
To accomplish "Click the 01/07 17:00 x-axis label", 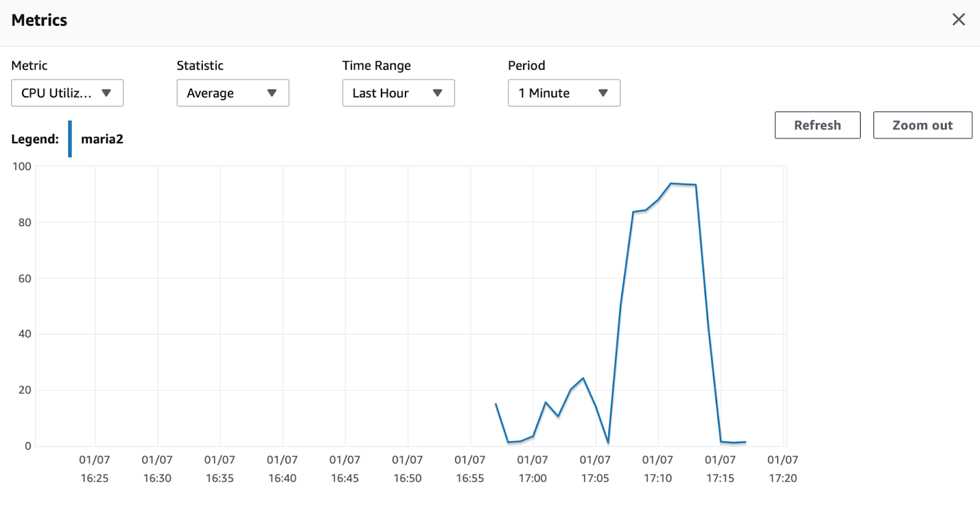I will pos(532,468).
